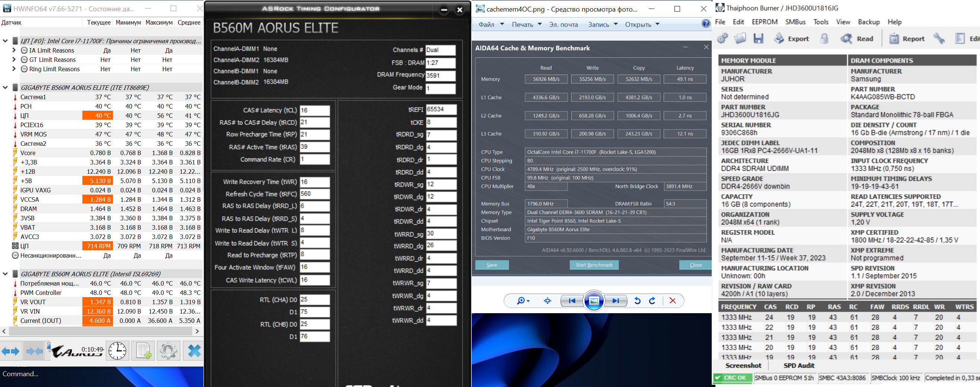Image resolution: width=980 pixels, height=387 pixels.
Task: Click the wrench icon in Thaiphoon toolbar
Action: [939, 38]
